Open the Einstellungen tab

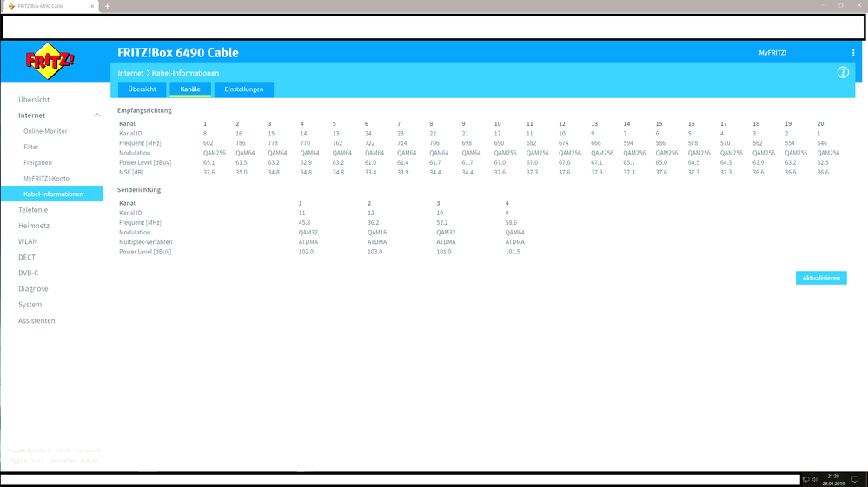pyautogui.click(x=243, y=89)
